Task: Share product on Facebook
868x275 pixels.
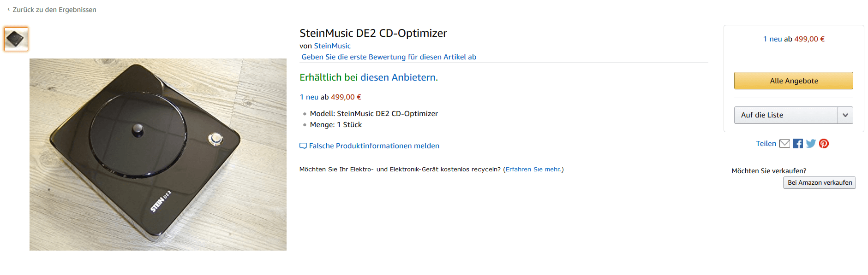Action: pos(798,144)
